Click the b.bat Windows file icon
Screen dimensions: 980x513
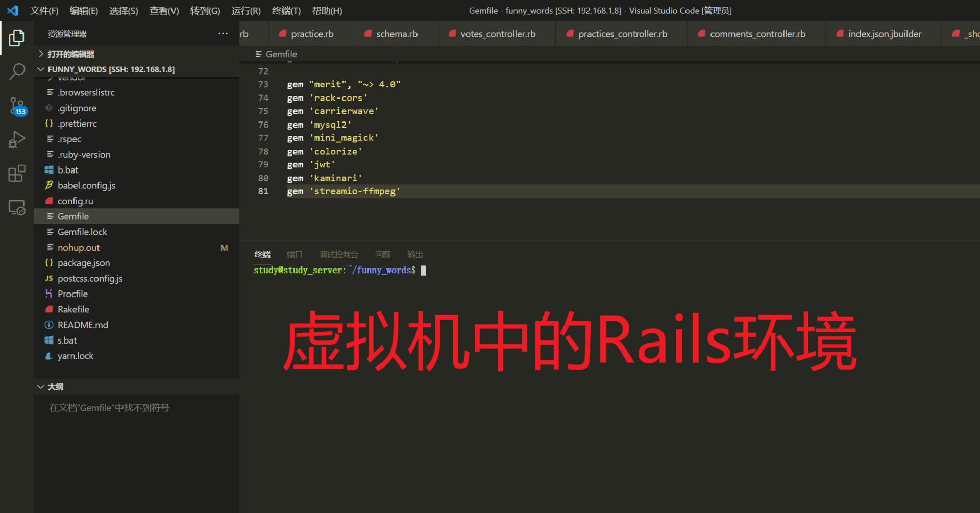coord(49,170)
